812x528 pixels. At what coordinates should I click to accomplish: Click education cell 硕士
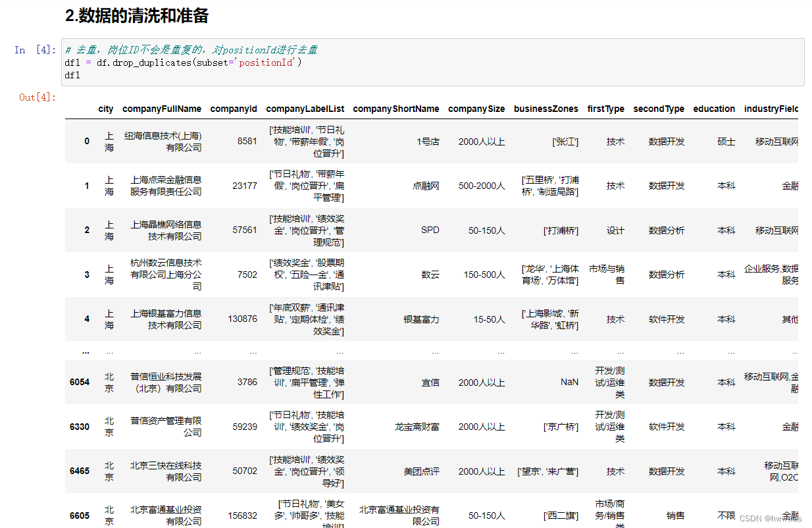[x=726, y=141]
